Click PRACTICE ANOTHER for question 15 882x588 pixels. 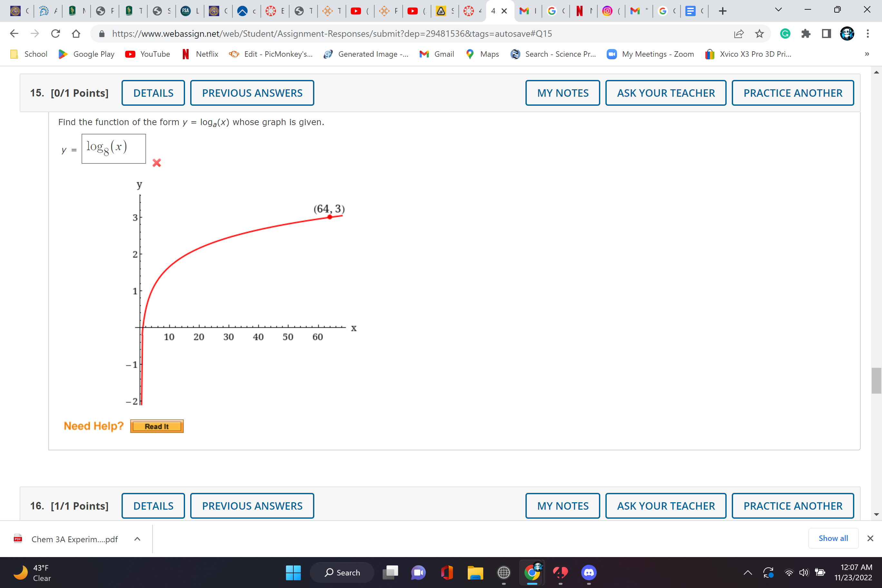pyautogui.click(x=793, y=93)
